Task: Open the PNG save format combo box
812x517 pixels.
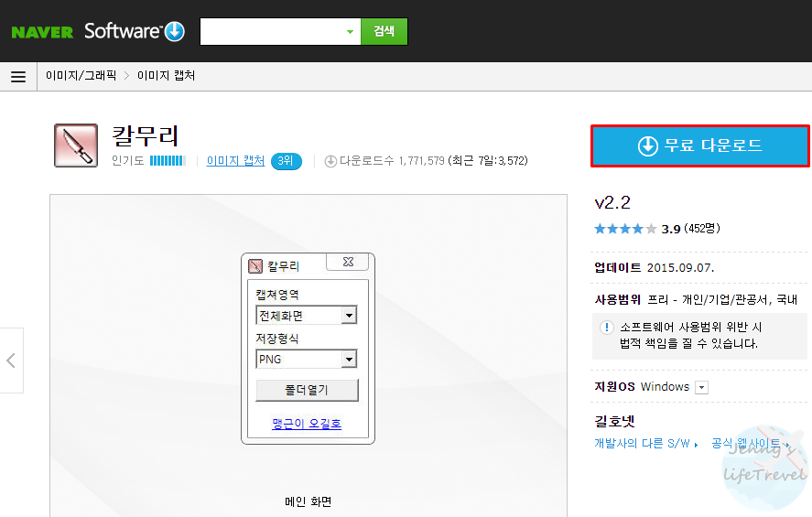Action: point(307,360)
